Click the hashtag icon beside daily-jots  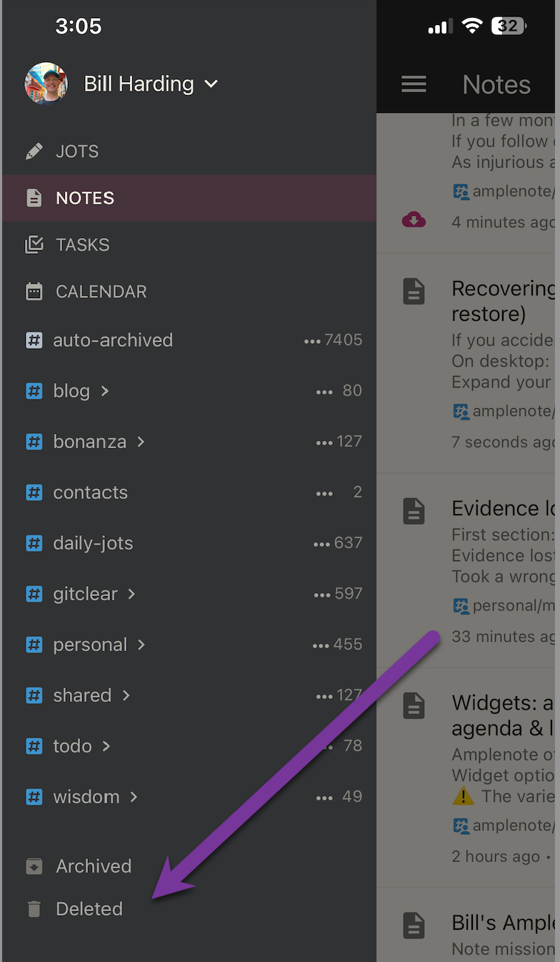pyautogui.click(x=34, y=543)
